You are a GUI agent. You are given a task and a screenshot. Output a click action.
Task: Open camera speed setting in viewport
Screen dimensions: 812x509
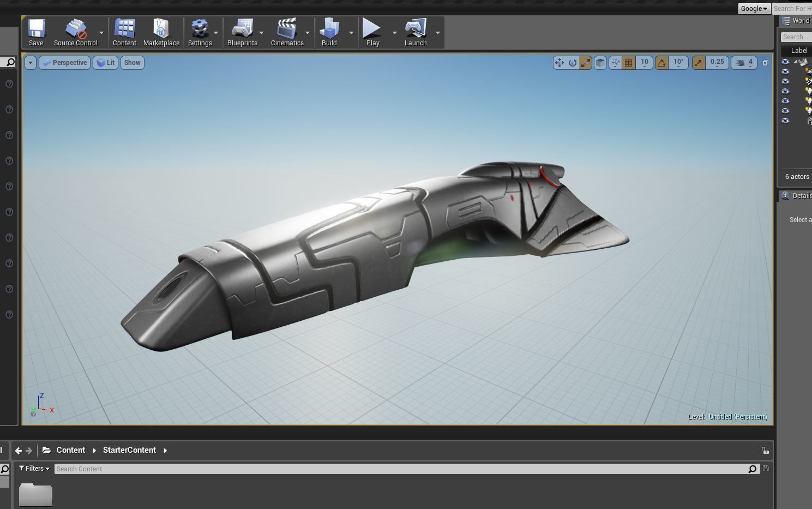click(744, 63)
